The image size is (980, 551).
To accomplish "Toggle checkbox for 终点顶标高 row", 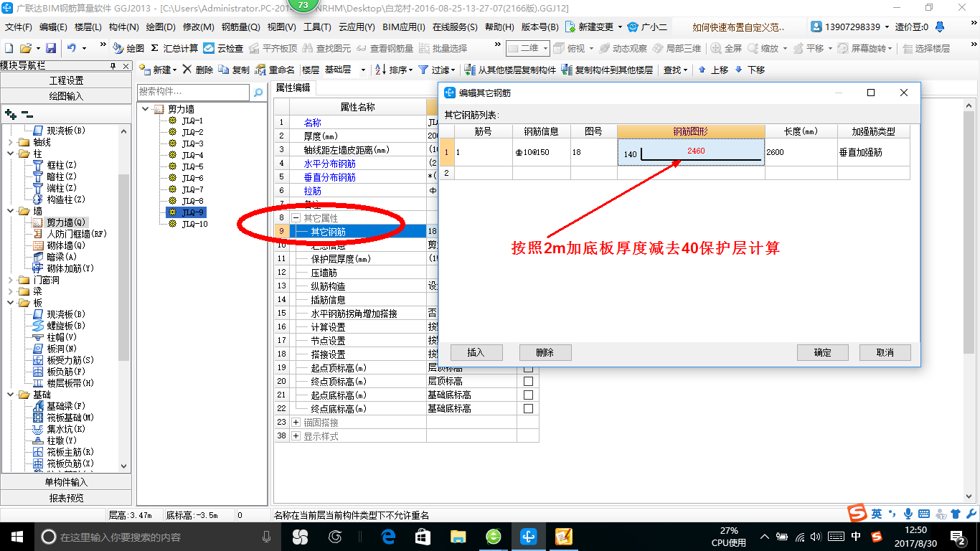I will pos(529,381).
